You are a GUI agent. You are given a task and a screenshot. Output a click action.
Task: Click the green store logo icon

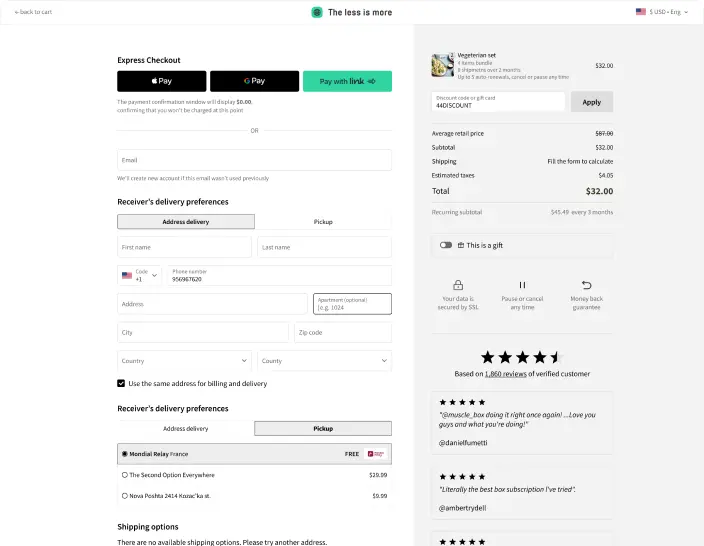[317, 12]
